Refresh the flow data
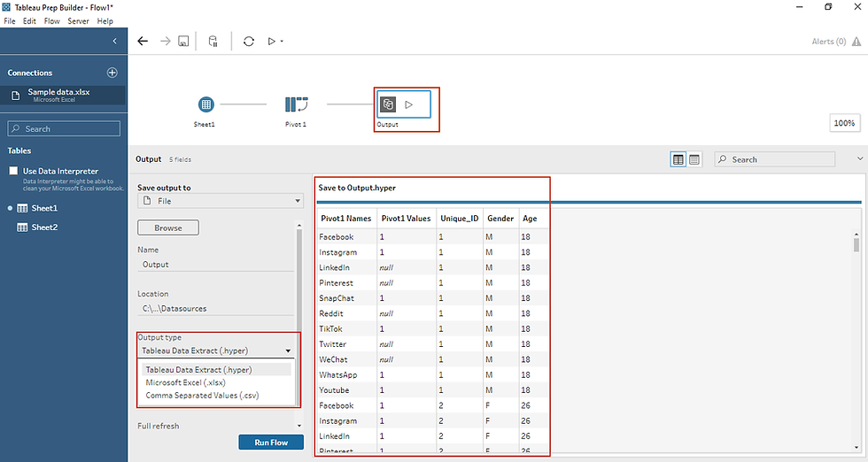868x462 pixels. coord(249,41)
